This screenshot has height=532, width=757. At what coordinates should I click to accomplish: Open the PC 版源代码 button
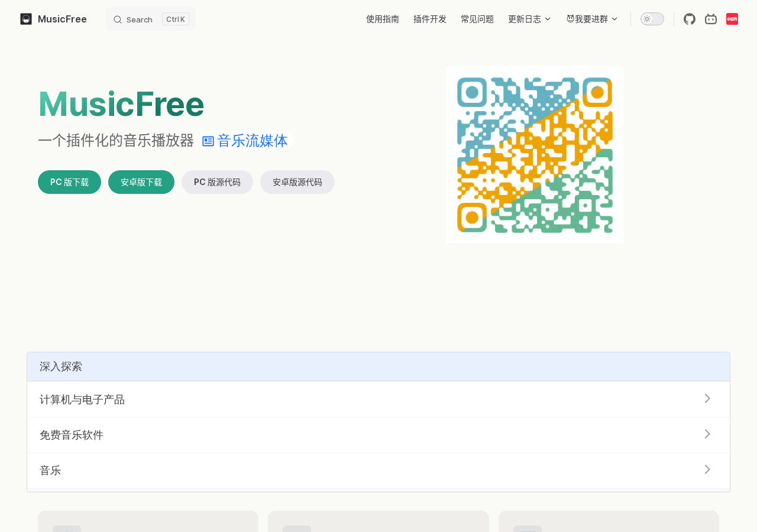pos(217,182)
